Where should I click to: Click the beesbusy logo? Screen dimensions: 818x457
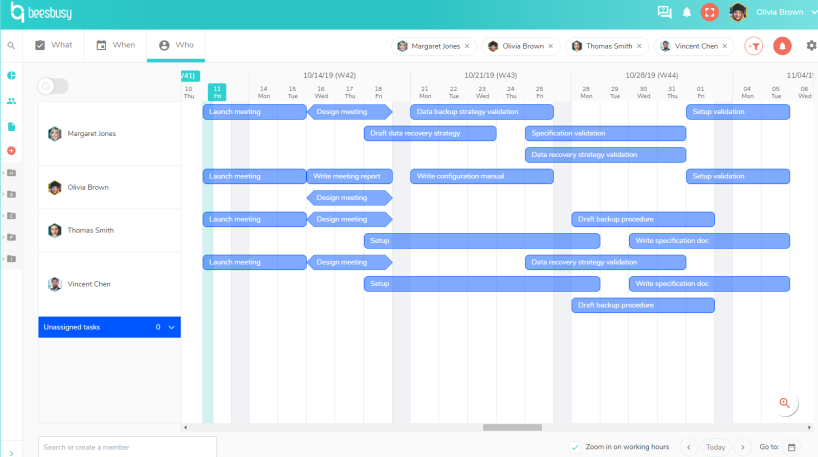point(42,13)
